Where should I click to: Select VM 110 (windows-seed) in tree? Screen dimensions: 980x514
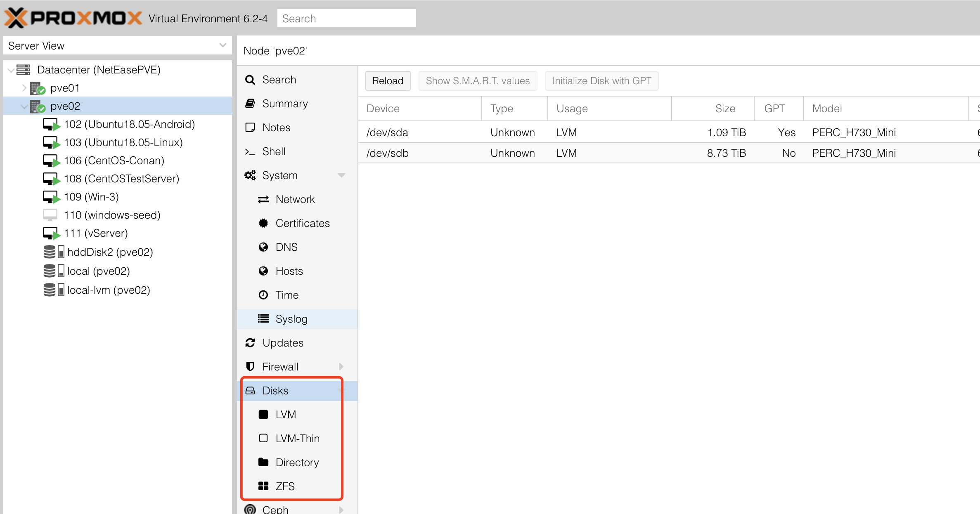pyautogui.click(x=112, y=215)
